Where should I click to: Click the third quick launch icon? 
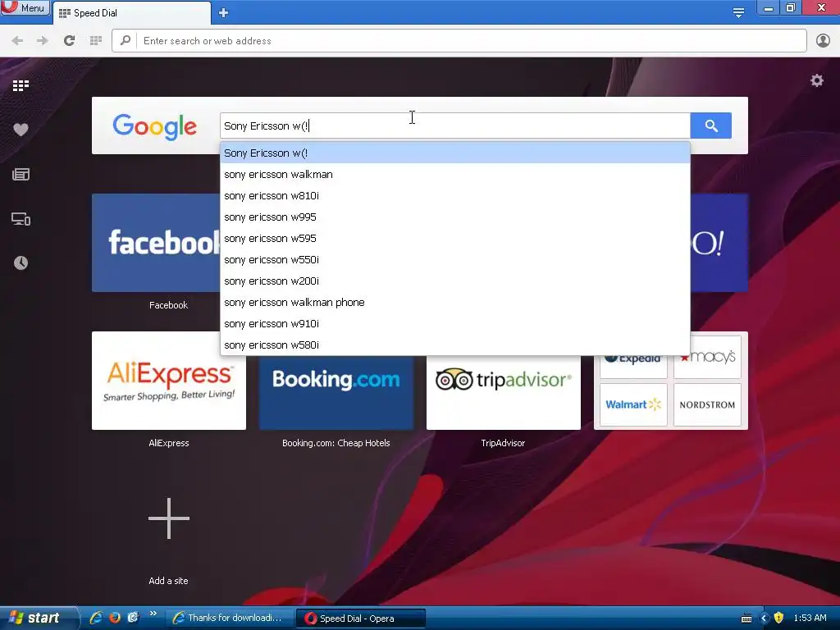tap(133, 618)
